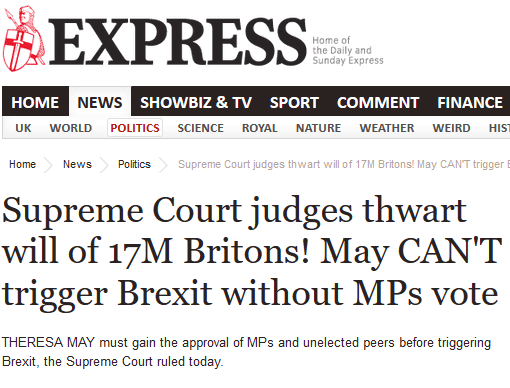Visit the WEIRD news subcategory
Screen dimensions: 510x388
451,128
